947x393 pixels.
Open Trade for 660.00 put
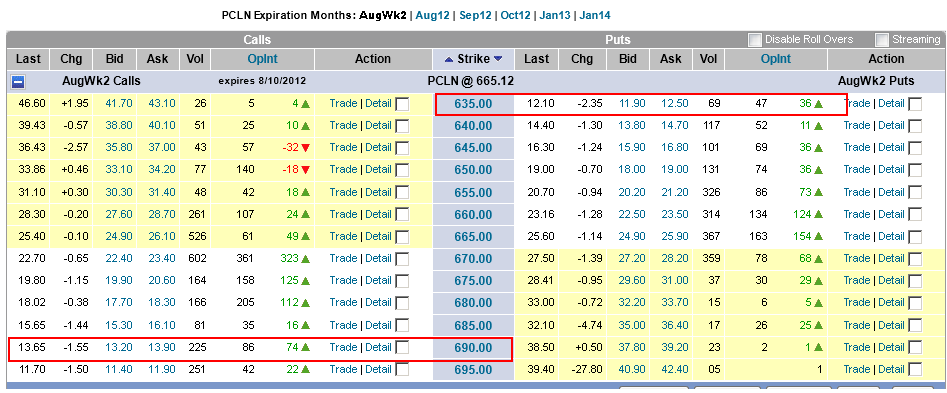click(856, 214)
